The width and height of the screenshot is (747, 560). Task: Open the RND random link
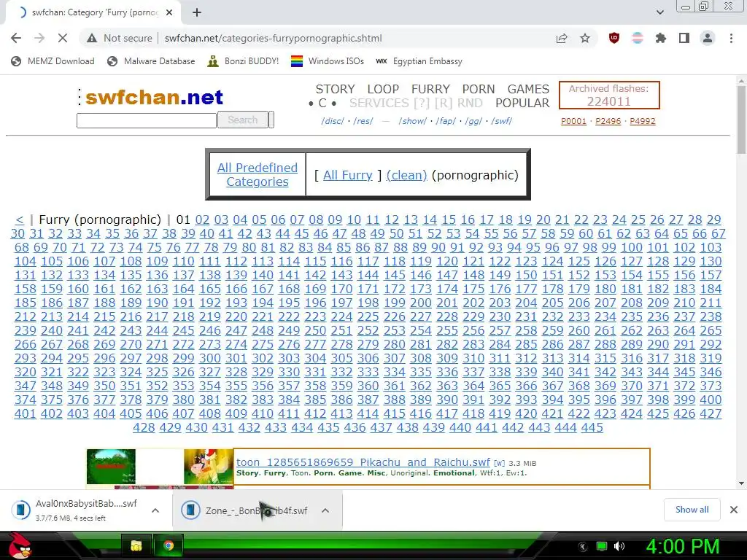pos(470,103)
